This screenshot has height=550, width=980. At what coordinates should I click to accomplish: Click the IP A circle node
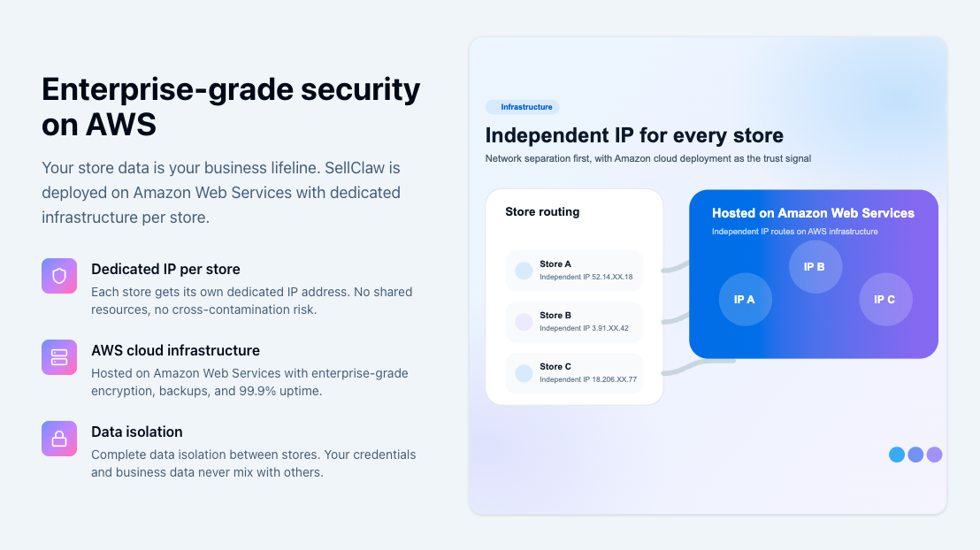point(745,300)
